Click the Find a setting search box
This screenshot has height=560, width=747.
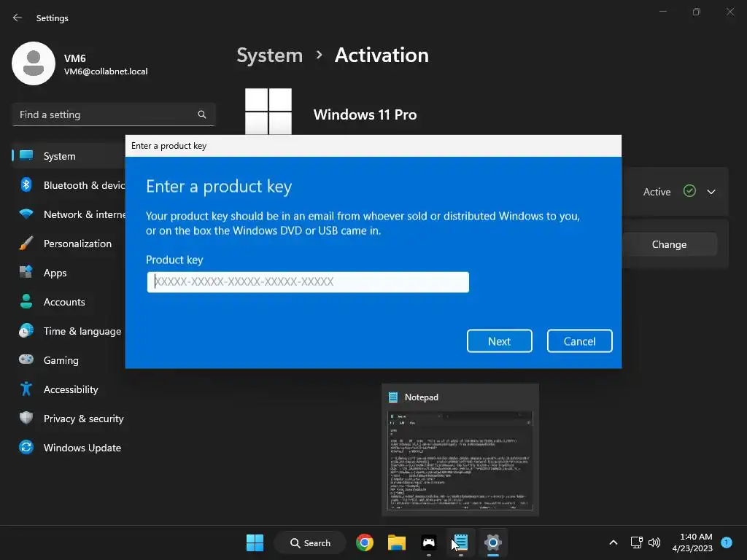coord(113,114)
